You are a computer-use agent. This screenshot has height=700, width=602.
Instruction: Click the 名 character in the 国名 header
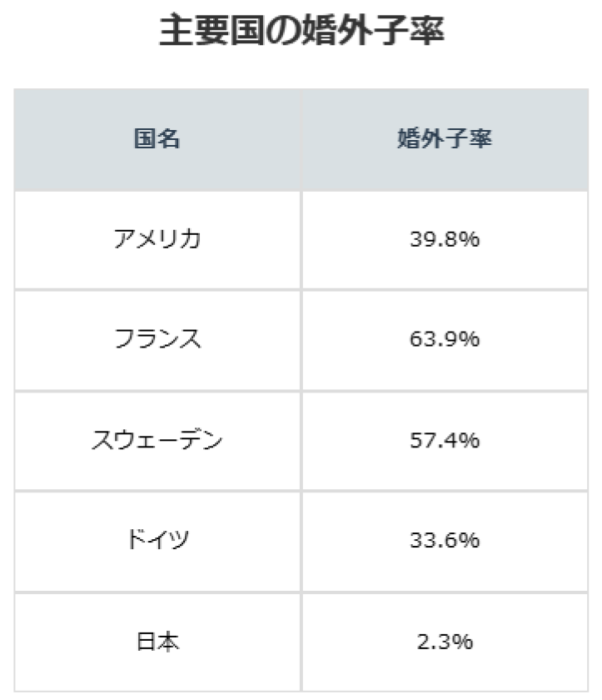[168, 138]
